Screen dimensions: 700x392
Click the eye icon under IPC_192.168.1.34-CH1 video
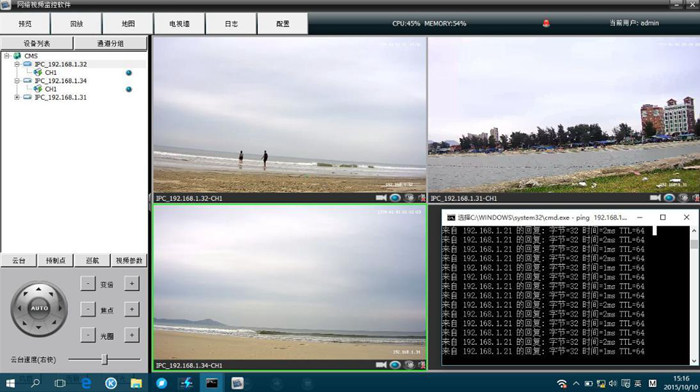click(x=395, y=365)
